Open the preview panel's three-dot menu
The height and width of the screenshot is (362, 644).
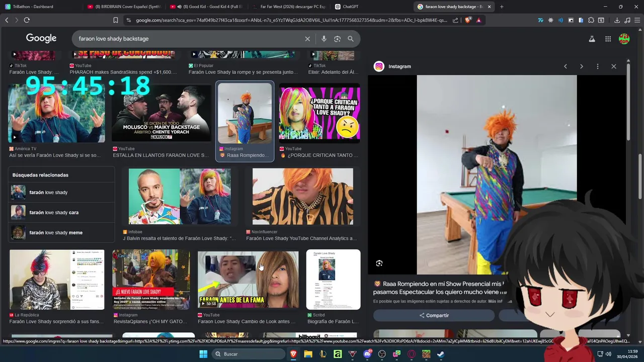[598, 66]
